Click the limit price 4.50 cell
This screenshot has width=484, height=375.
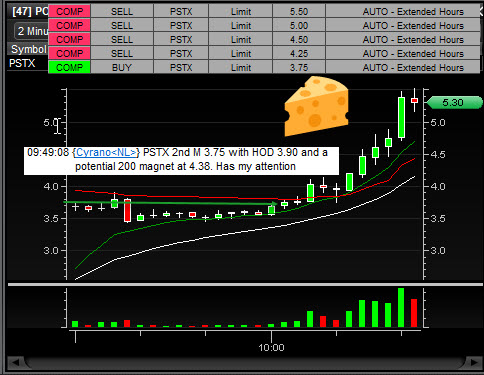coord(299,39)
